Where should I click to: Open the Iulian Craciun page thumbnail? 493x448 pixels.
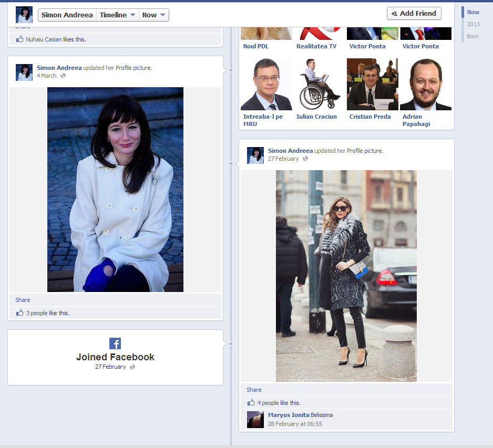319,84
